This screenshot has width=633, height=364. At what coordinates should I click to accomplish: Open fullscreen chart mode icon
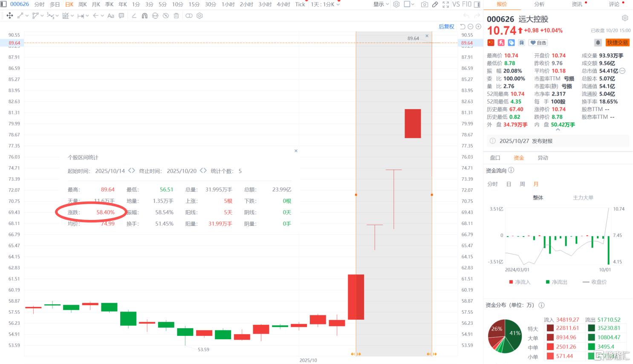[x=445, y=4]
